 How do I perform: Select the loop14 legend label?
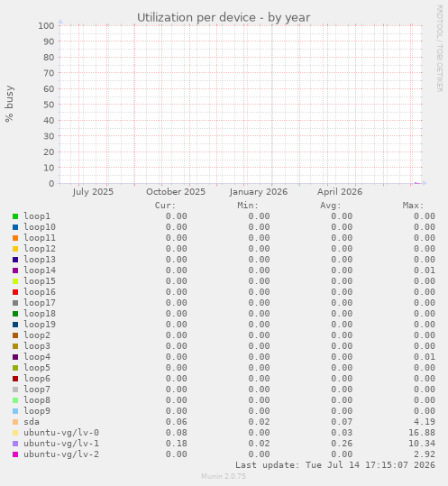click(x=40, y=271)
